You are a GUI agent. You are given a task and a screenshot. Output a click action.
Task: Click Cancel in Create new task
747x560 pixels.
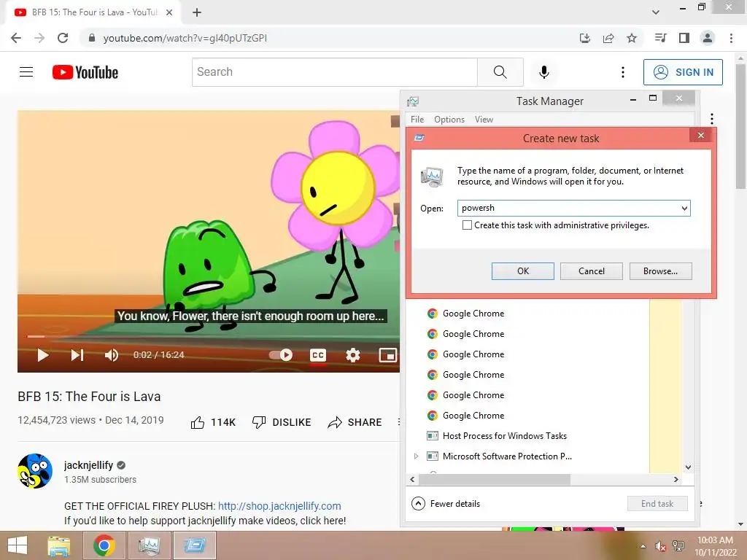coord(591,271)
